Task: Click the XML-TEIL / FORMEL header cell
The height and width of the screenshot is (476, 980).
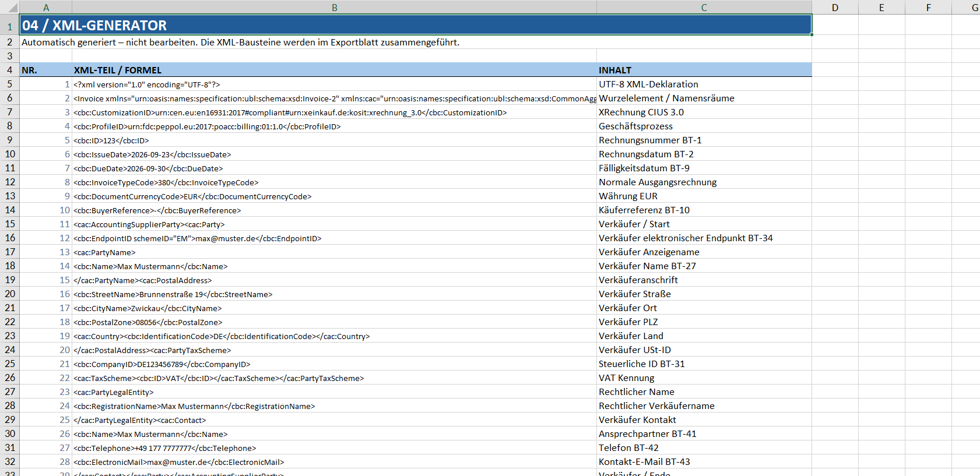Action: (335, 70)
